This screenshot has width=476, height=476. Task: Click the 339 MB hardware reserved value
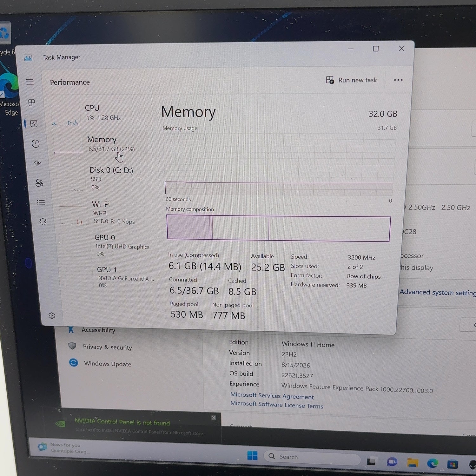(356, 285)
